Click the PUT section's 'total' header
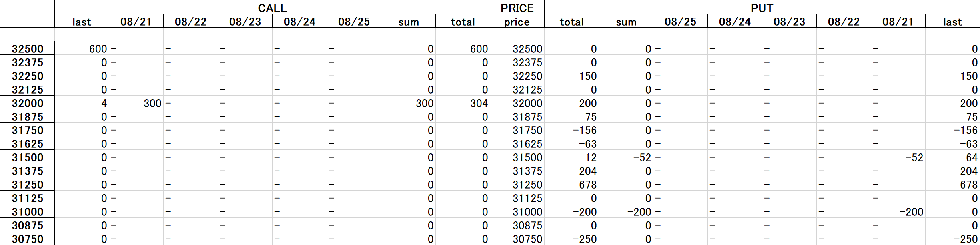The image size is (980, 245). tap(571, 21)
